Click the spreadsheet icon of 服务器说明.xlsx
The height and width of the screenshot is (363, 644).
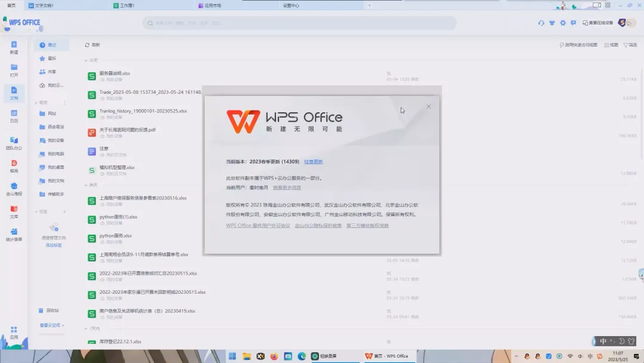point(92,76)
